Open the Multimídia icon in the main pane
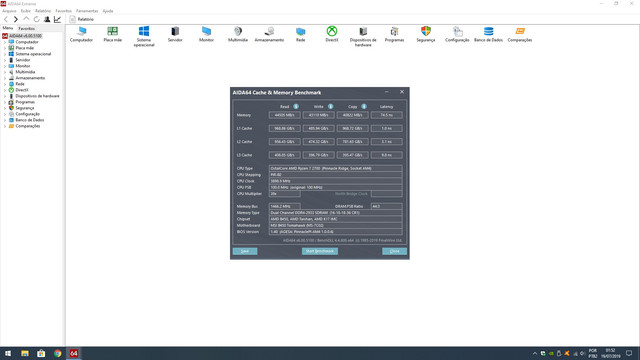 pos(238,34)
